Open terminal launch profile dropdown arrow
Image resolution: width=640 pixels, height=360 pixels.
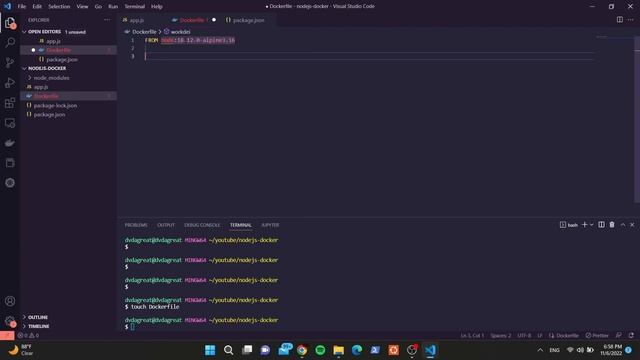point(591,224)
